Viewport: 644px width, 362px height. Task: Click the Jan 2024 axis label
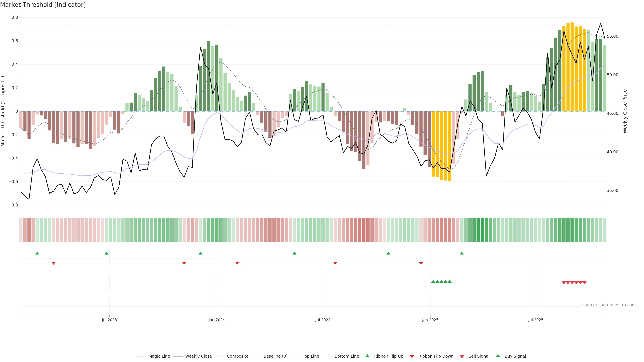[x=217, y=320]
